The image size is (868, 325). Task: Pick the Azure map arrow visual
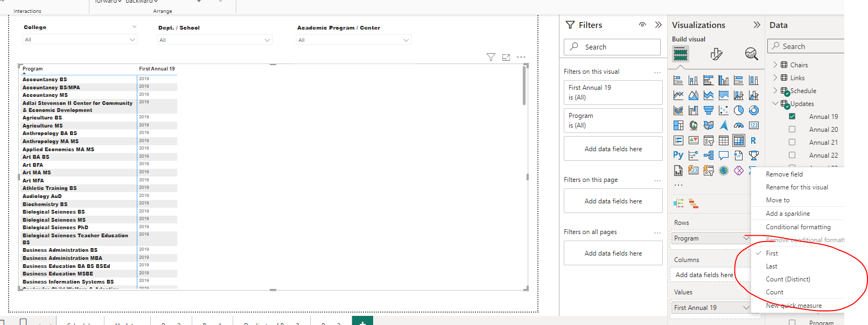(x=724, y=125)
